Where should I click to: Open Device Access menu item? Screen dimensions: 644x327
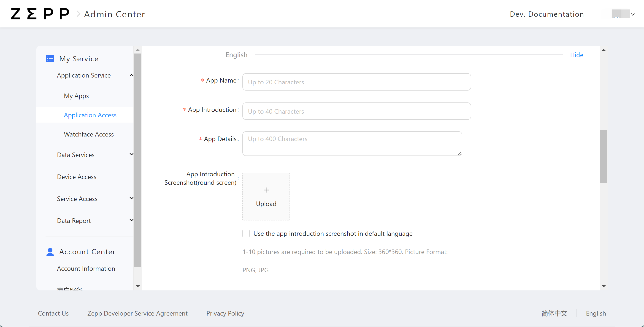click(x=76, y=177)
